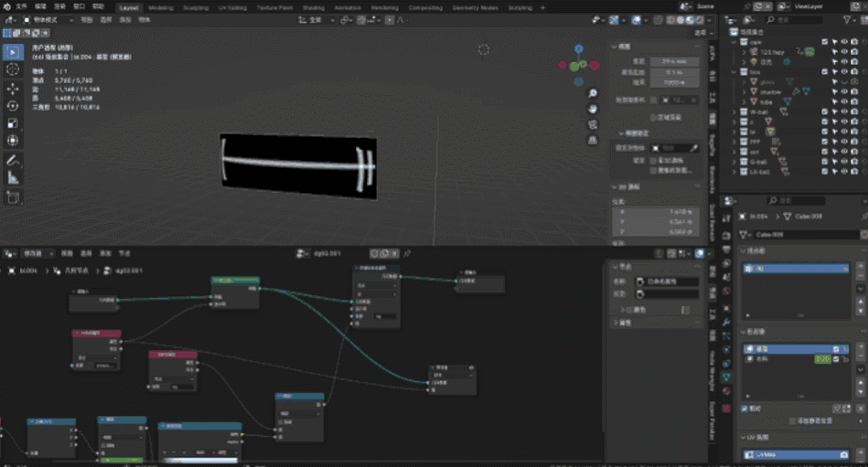
Task: Open the Object Data properties tab
Action: [x=726, y=377]
